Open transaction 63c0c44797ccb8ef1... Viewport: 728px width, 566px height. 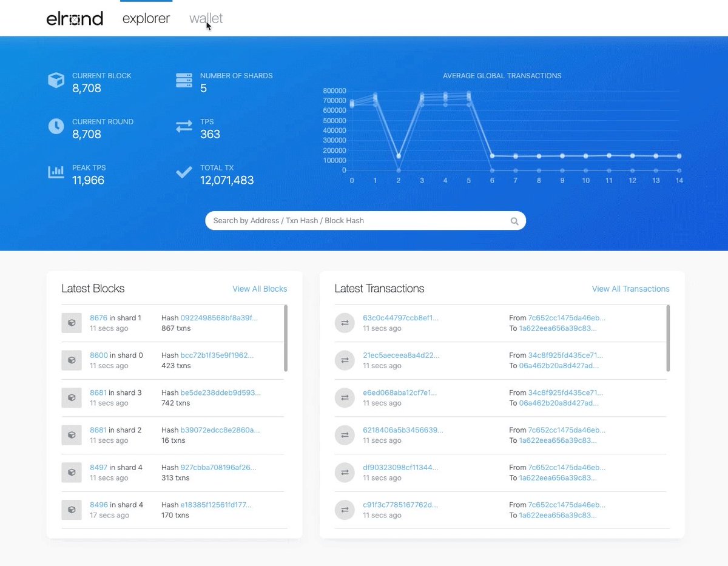[400, 318]
